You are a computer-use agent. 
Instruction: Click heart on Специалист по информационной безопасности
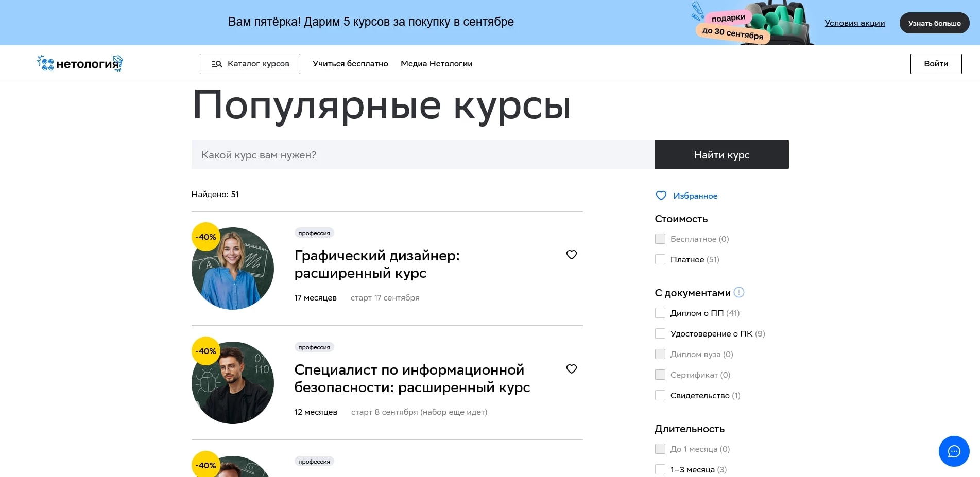click(x=571, y=369)
